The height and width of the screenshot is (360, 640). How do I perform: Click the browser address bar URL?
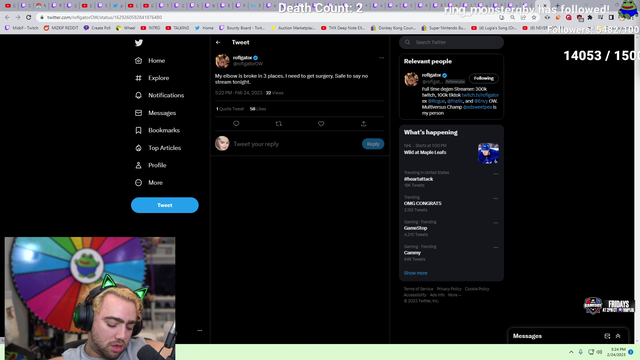coord(104,17)
